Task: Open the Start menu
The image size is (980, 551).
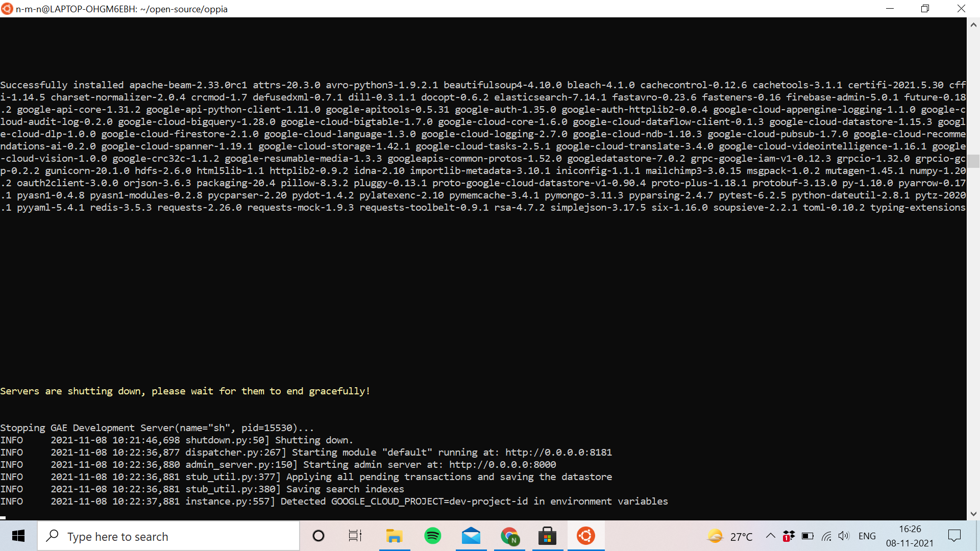Action: pyautogui.click(x=18, y=536)
